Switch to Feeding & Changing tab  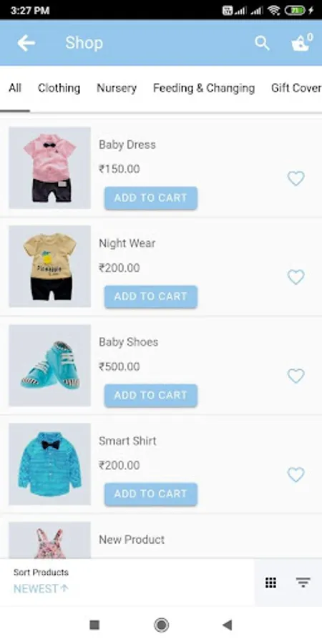(x=204, y=88)
